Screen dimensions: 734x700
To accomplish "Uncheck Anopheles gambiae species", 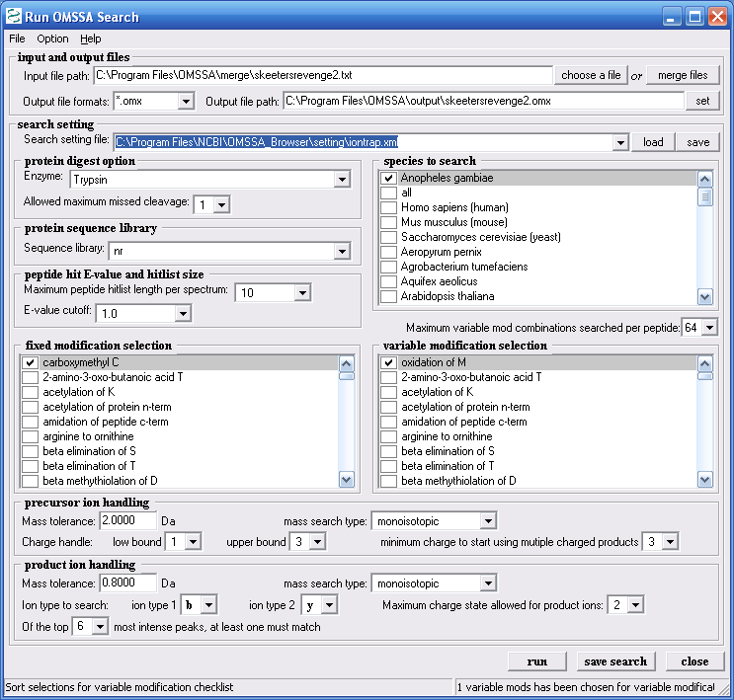I will 388,178.
